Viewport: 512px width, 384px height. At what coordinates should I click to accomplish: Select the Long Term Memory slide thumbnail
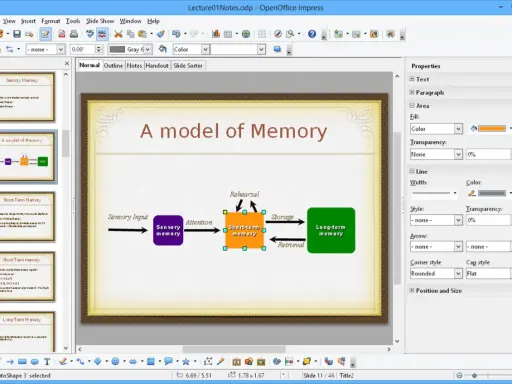27,332
